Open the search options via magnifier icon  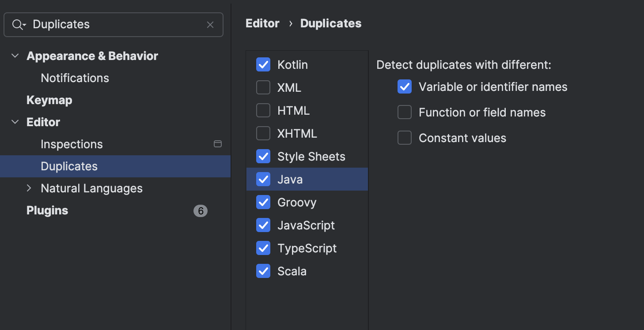pyautogui.click(x=18, y=24)
